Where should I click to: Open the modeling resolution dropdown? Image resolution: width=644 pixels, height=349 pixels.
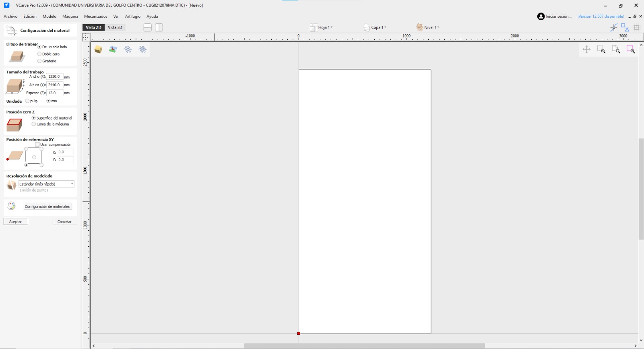point(46,184)
